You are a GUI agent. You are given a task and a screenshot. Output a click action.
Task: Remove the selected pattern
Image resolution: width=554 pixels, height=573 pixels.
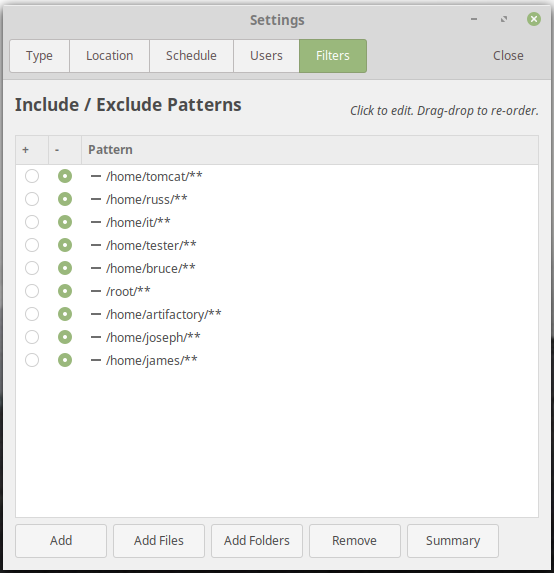(x=355, y=541)
